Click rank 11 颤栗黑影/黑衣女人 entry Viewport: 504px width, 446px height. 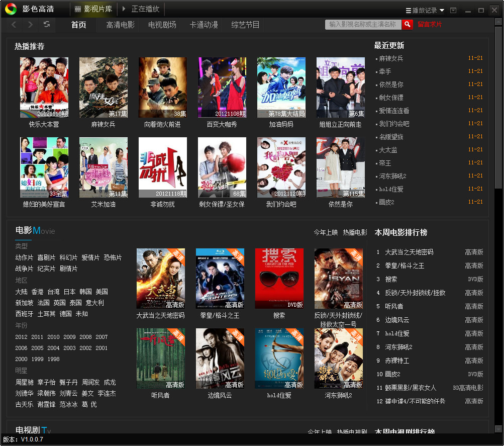[x=411, y=388]
